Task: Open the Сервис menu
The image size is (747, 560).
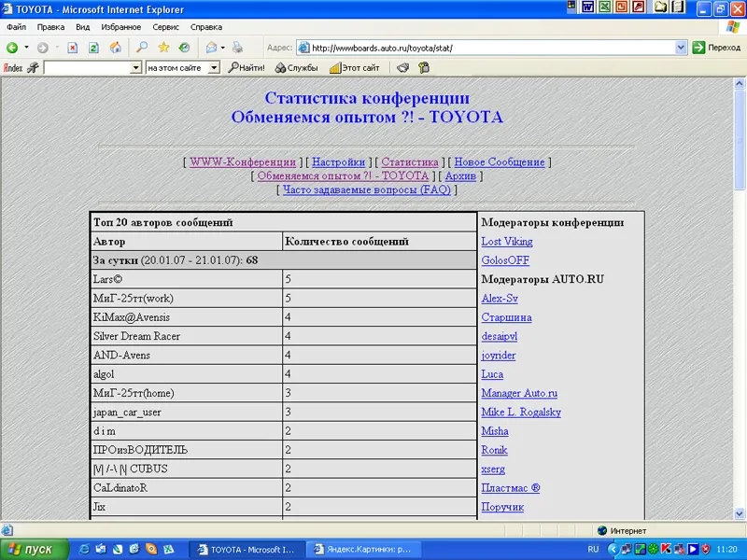Action: pos(165,27)
